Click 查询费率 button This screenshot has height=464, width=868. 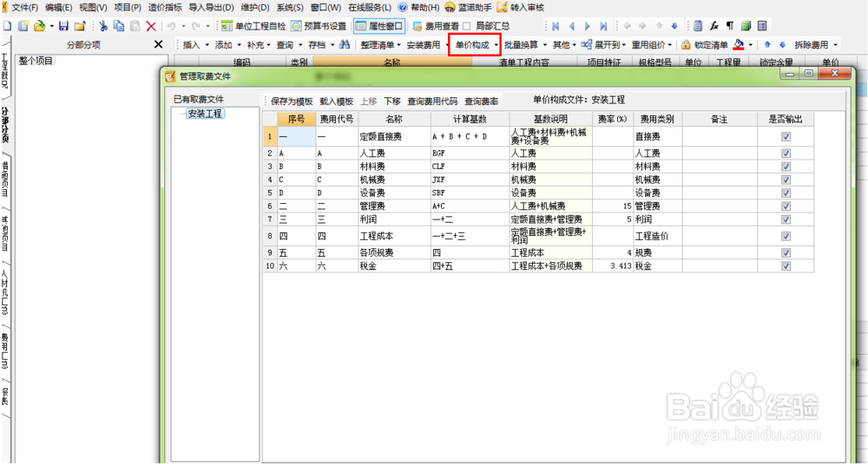482,101
